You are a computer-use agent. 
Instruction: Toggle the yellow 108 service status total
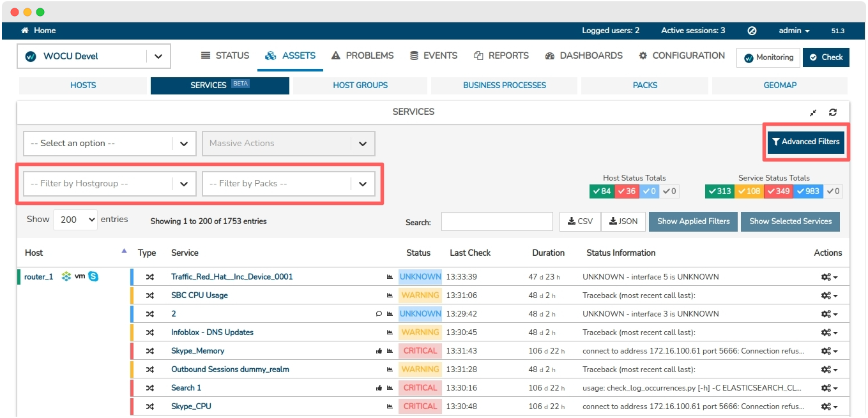point(749,191)
